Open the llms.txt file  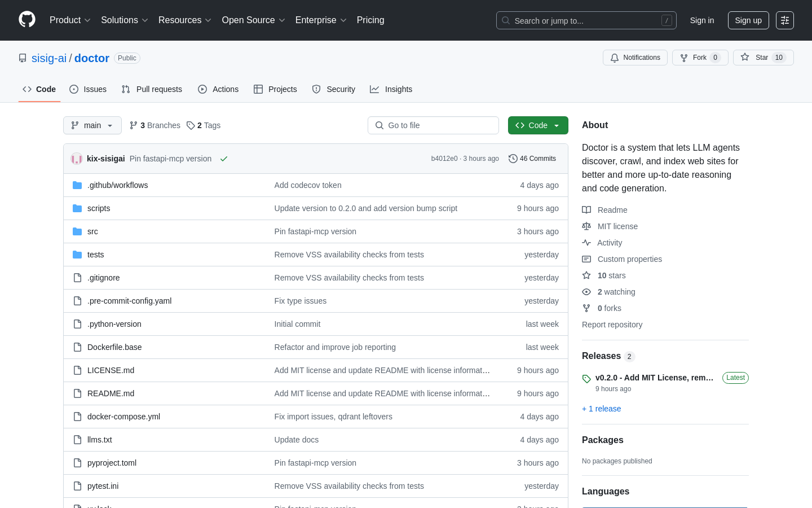click(100, 440)
